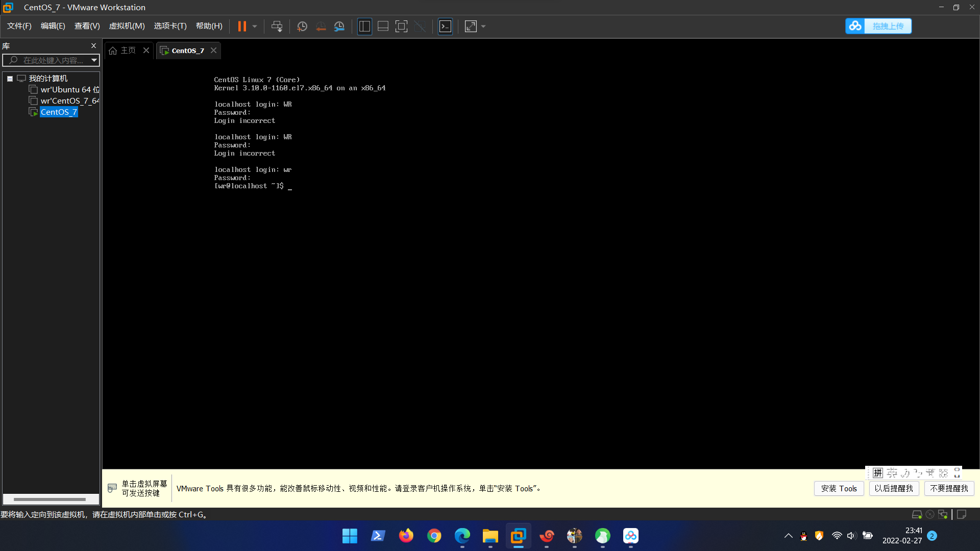Click the 安装 Tools button
The width and height of the screenshot is (980, 551).
coord(839,488)
